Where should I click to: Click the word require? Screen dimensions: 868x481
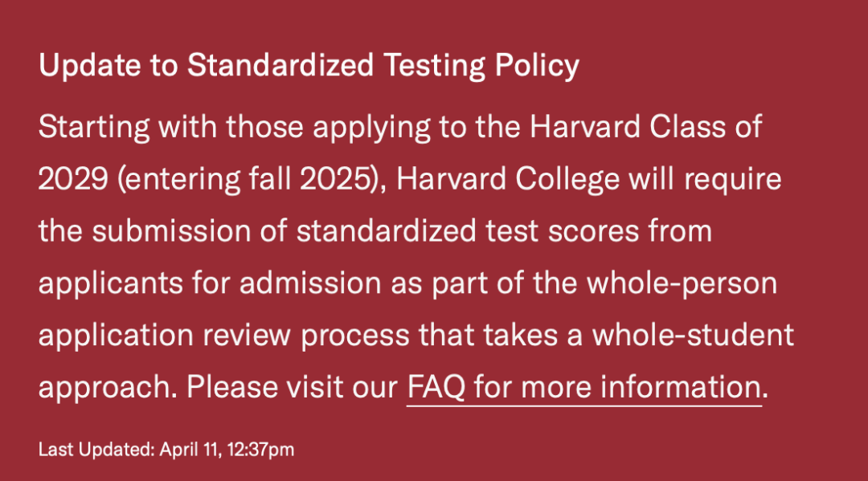pos(733,180)
